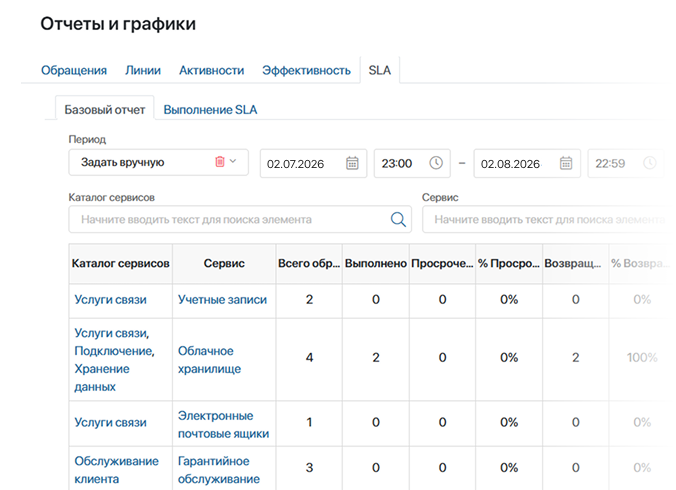Screen dimensions: 676x490
Task: Click the % Просро... column header
Action: click(x=509, y=263)
